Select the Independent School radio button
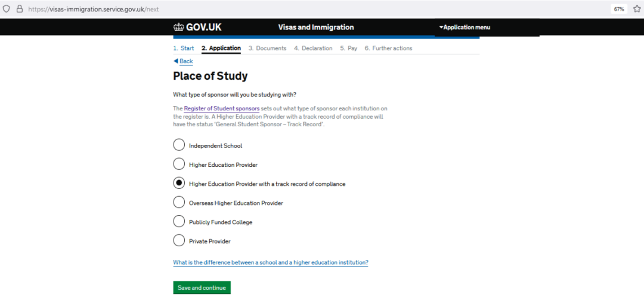 pos(179,145)
